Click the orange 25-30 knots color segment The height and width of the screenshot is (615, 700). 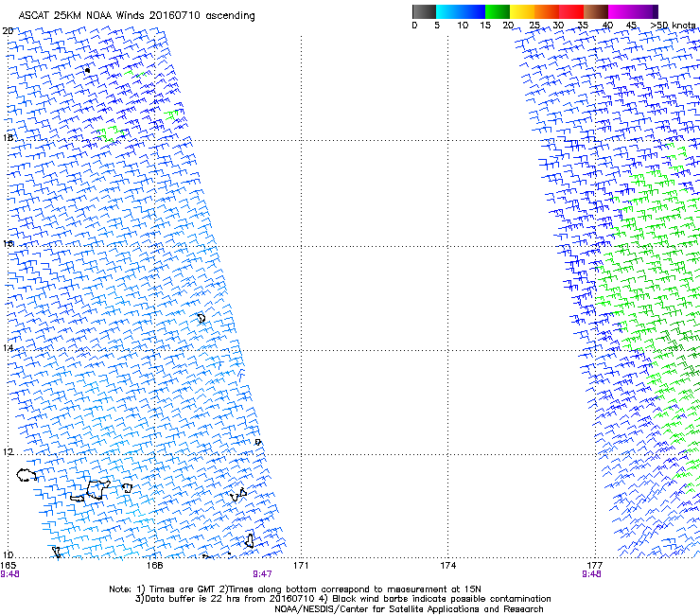[547, 11]
